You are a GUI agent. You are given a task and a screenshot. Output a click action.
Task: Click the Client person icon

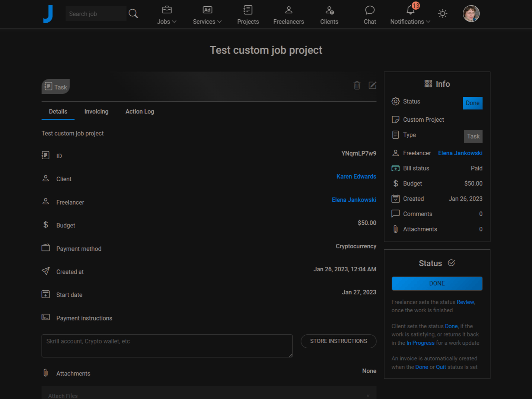point(46,179)
